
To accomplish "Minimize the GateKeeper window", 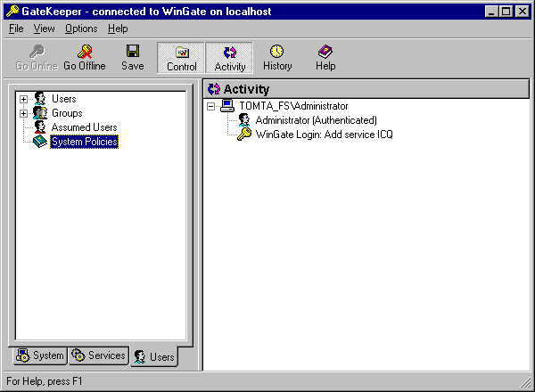I will 491,12.
